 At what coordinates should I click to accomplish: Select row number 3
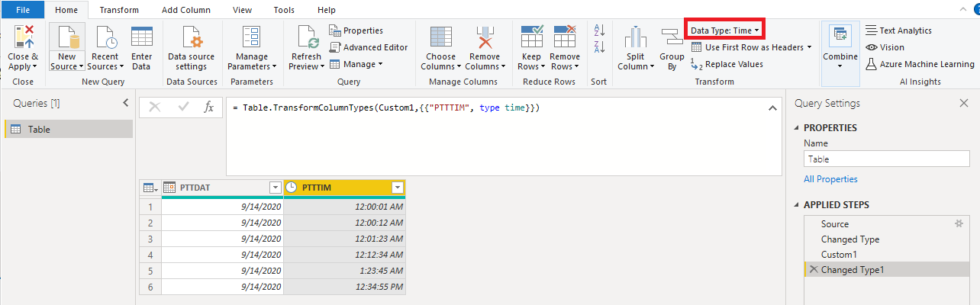[150, 239]
